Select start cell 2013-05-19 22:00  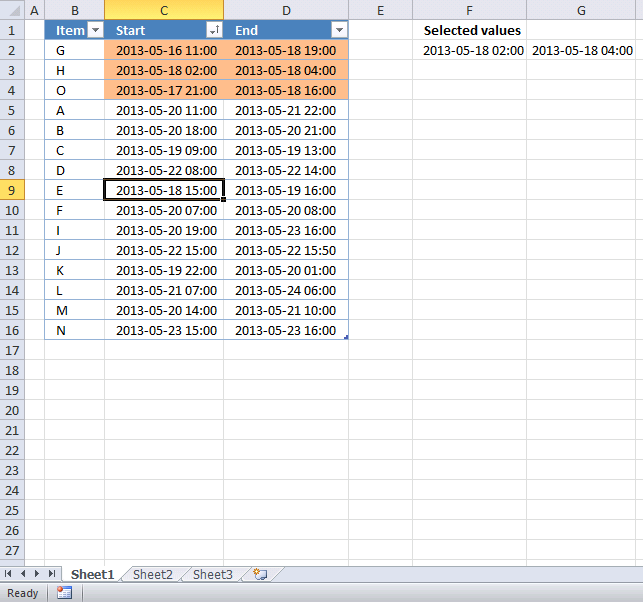164,270
